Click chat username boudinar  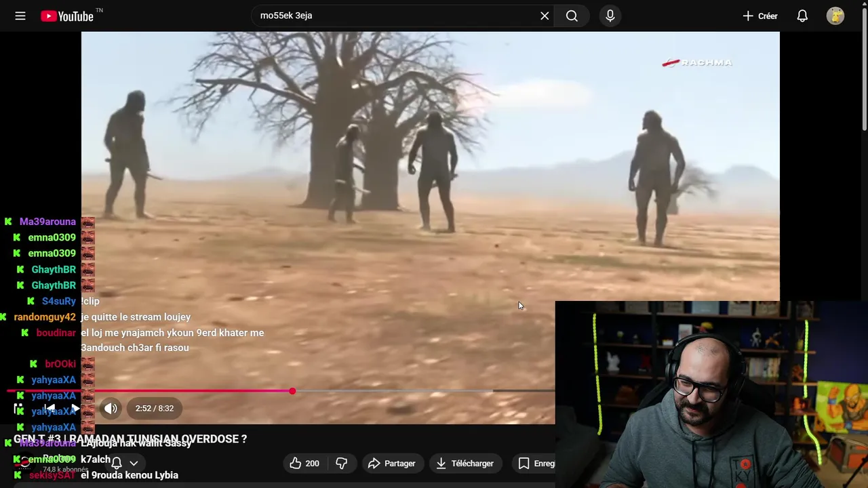(x=56, y=333)
